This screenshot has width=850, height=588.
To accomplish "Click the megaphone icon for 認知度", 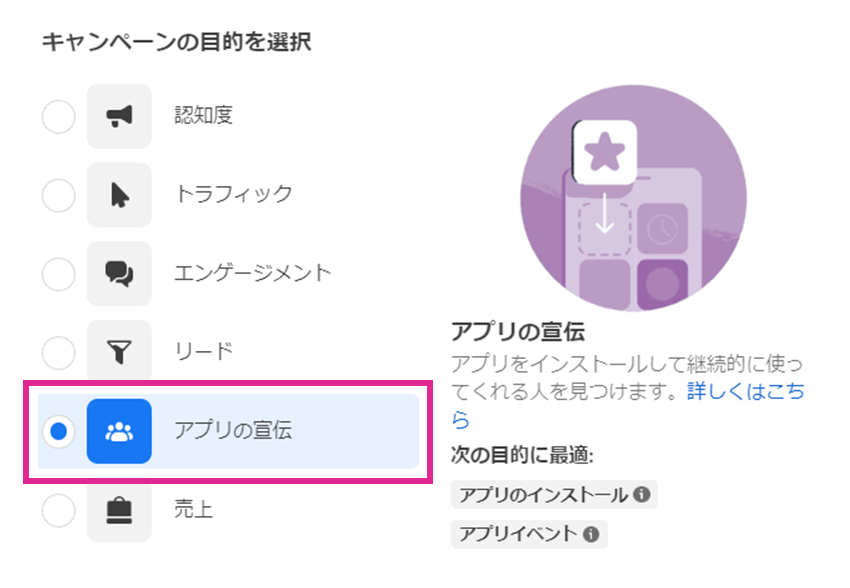I will 119,116.
